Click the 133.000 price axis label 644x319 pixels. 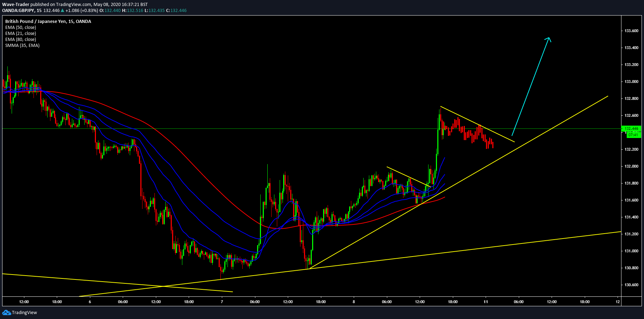pos(631,82)
